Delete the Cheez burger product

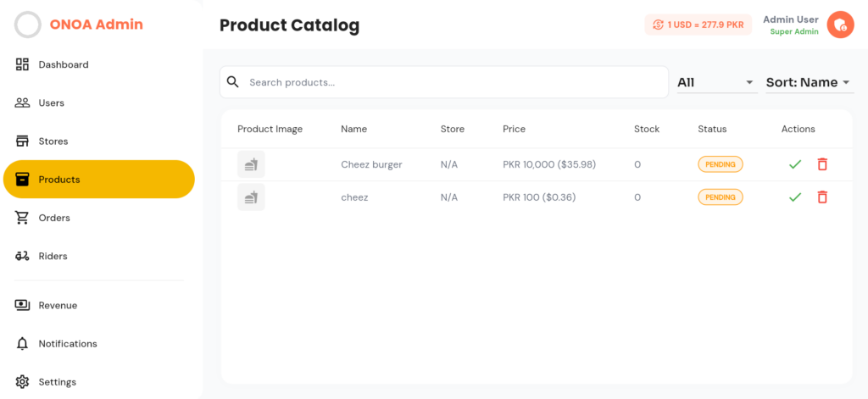click(822, 164)
